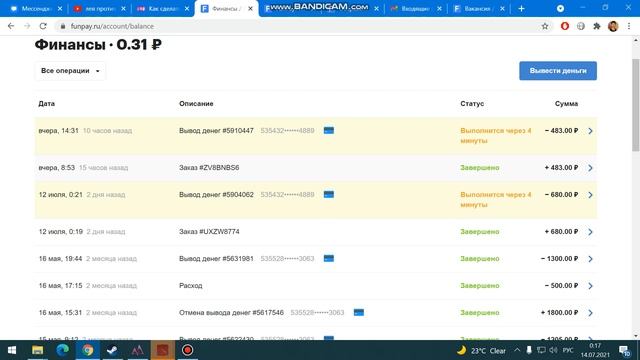
Task: Open 'Заказ #ZV8BNBS6' entry
Action: tap(209, 168)
